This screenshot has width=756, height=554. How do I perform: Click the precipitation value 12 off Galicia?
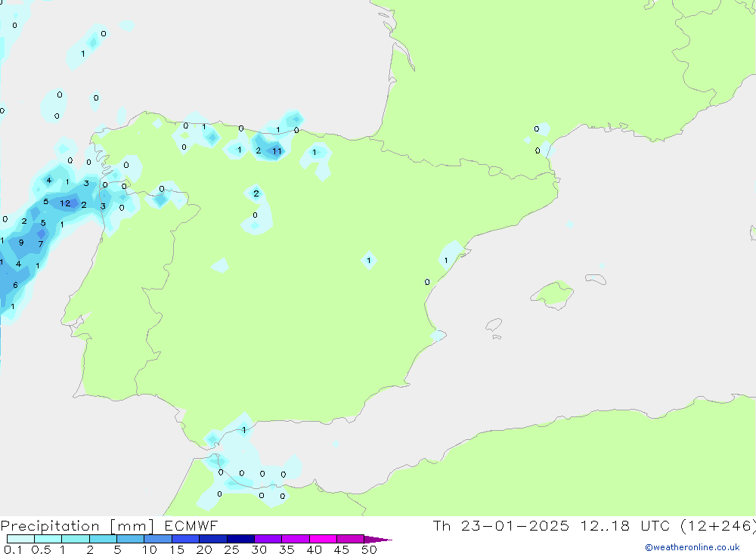tap(65, 203)
